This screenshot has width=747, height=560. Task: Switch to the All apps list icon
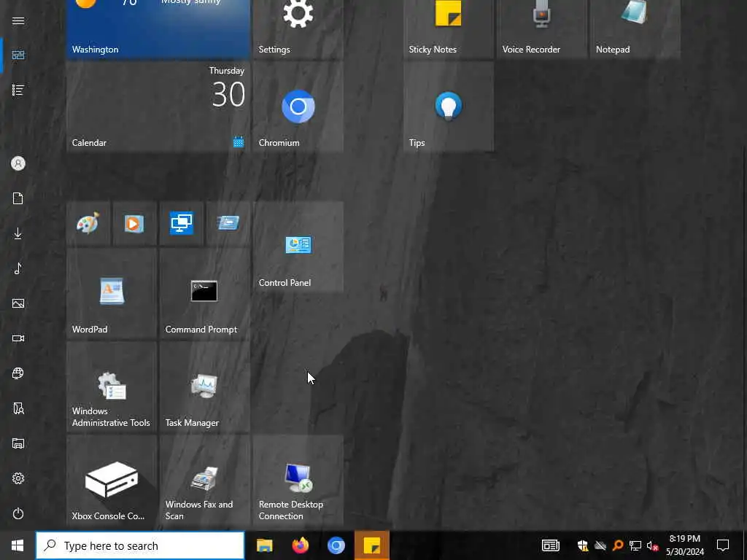click(18, 90)
